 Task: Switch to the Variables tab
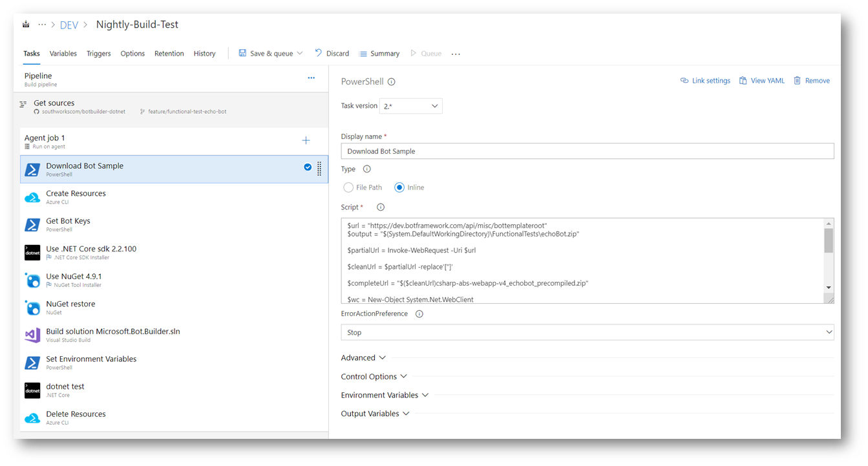point(63,54)
